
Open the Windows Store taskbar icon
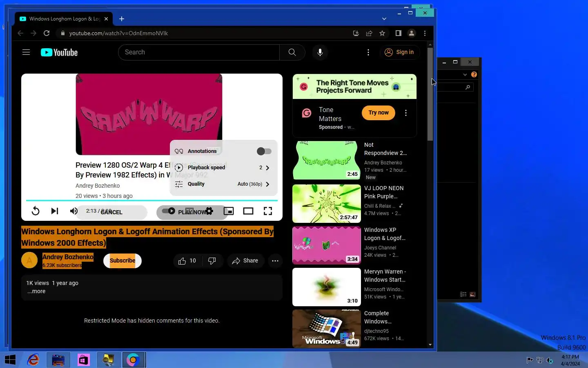click(x=83, y=360)
